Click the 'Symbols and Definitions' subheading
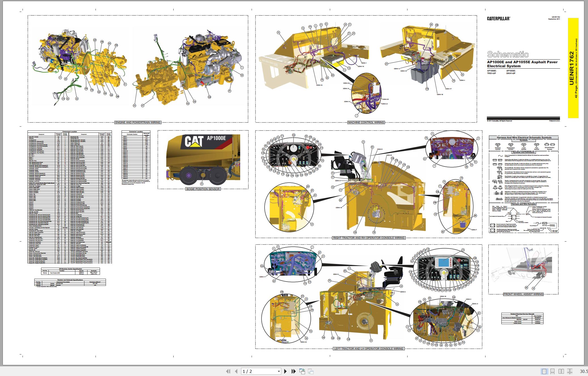This screenshot has height=376, width=588. click(x=523, y=152)
